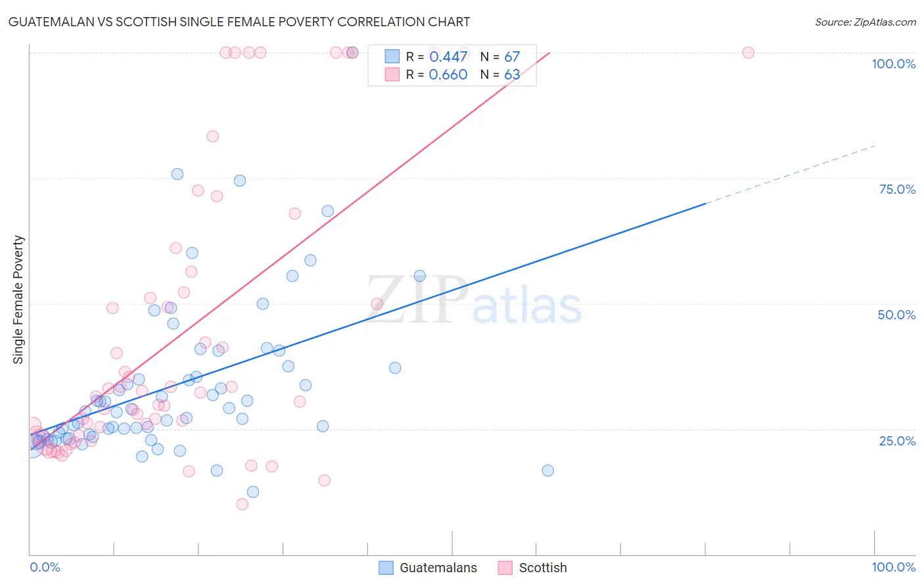Click the R value 0.660
This screenshot has height=586, width=924.
click(x=448, y=74)
